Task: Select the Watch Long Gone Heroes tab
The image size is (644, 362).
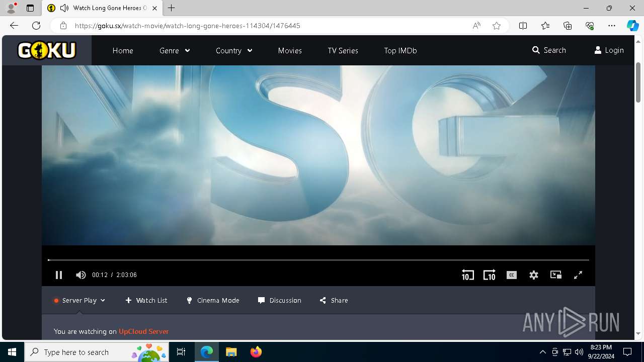Action: tap(102, 8)
